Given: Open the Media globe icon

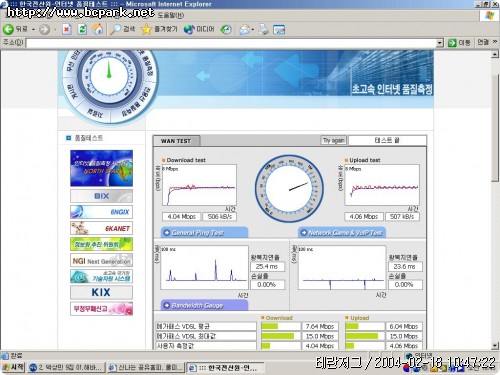Looking at the screenshot, I should (199, 29).
